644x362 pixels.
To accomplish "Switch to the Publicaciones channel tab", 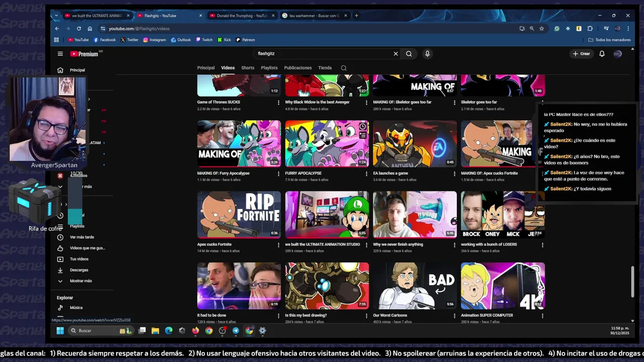I will click(298, 68).
